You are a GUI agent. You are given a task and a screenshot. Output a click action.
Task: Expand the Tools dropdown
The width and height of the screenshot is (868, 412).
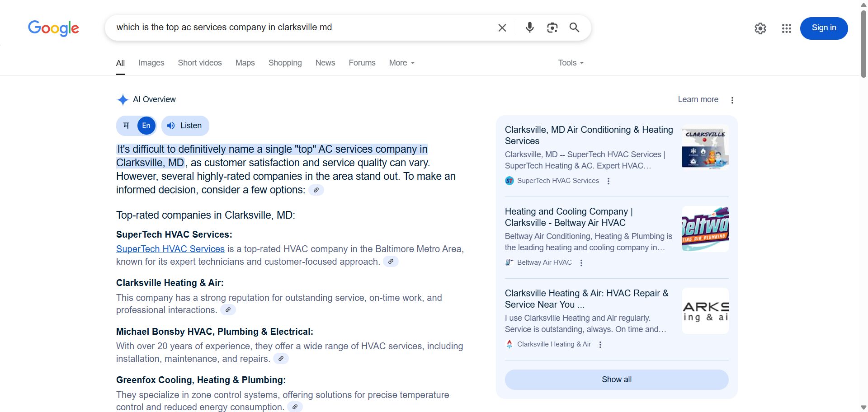coord(571,63)
